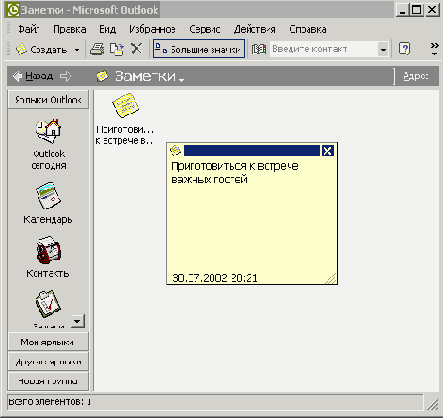The image size is (443, 418).
Task: Close the open yellow note window
Action: tap(327, 151)
